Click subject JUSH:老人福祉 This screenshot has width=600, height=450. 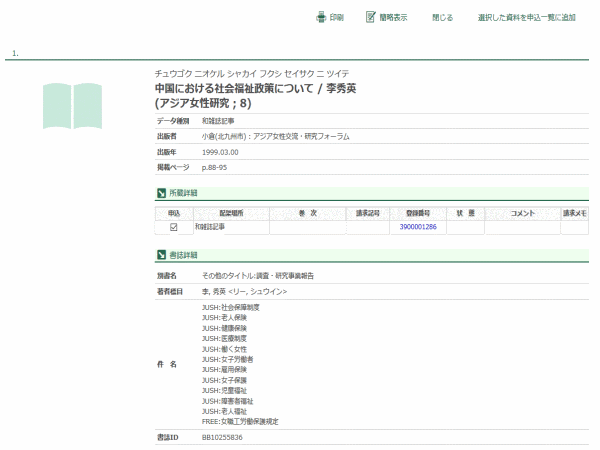(224, 411)
